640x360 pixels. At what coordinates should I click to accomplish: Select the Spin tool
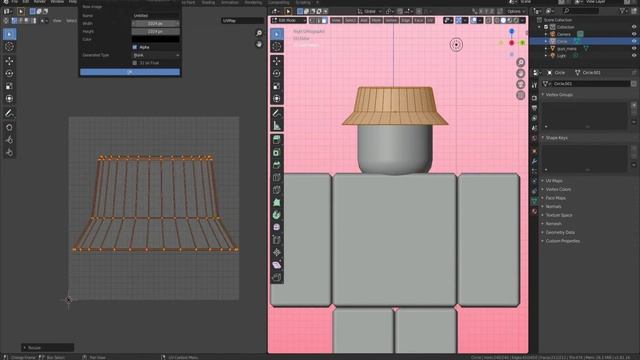click(x=277, y=215)
